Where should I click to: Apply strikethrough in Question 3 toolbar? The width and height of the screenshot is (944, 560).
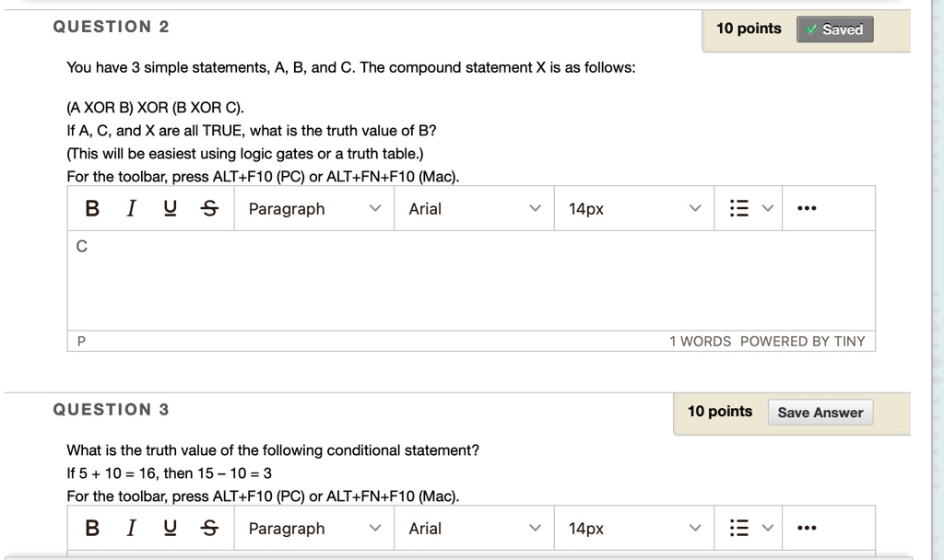pyautogui.click(x=208, y=528)
